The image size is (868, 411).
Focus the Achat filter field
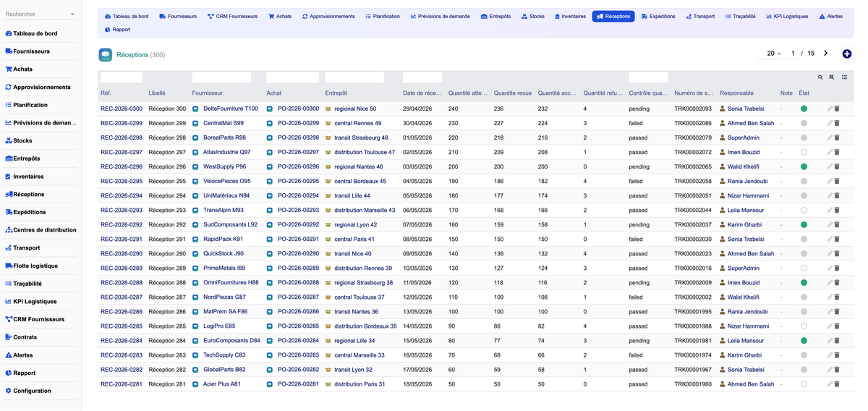click(x=292, y=77)
